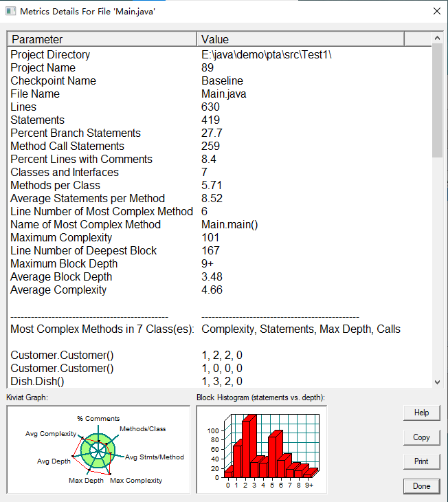The height and width of the screenshot is (502, 448).
Task: Select the 630 lines value
Action: (x=210, y=107)
